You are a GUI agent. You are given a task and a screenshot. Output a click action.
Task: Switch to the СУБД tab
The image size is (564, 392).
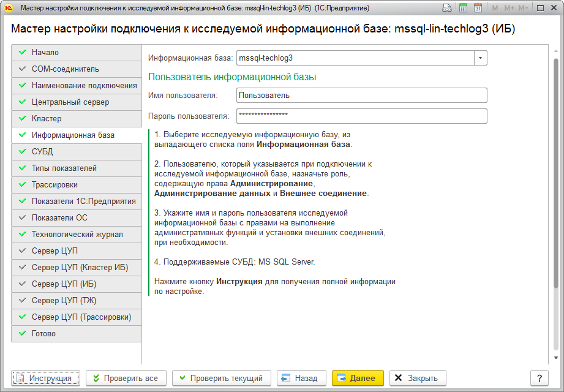(77, 152)
